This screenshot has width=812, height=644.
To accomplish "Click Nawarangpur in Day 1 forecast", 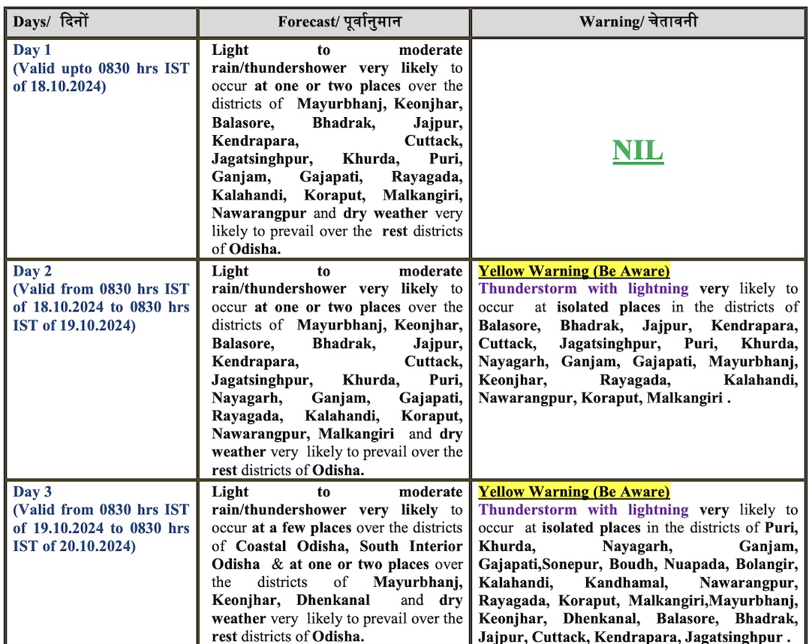I will (x=259, y=213).
